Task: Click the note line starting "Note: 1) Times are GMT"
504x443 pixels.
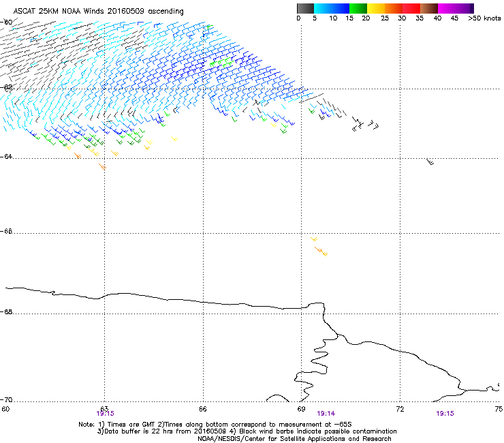Action: (215, 425)
